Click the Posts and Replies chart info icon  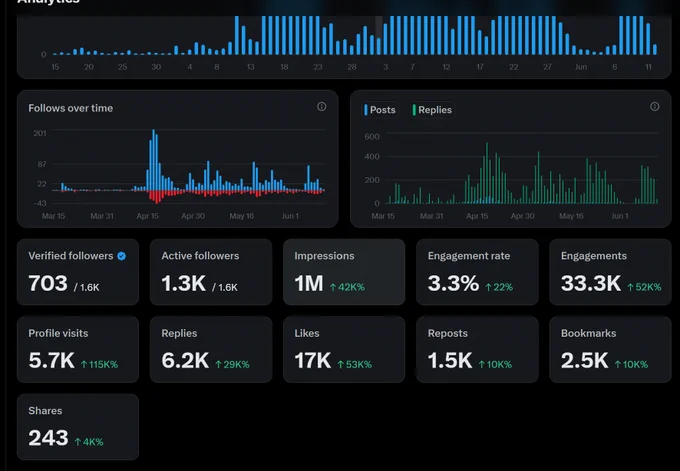(x=654, y=107)
